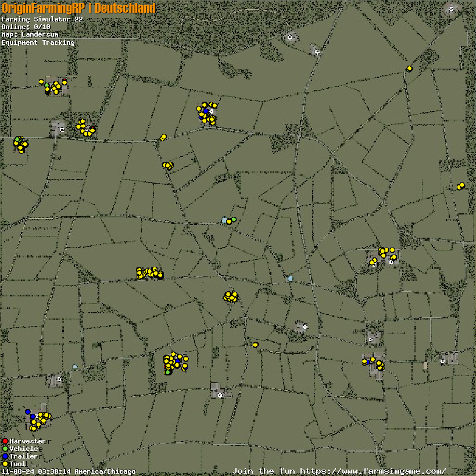
Task: Select the green vehicle marker beside the small pond
Action: 234,219
